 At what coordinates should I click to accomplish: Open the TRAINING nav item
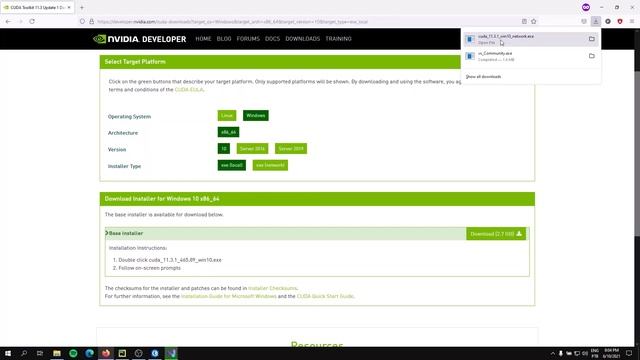pyautogui.click(x=338, y=39)
